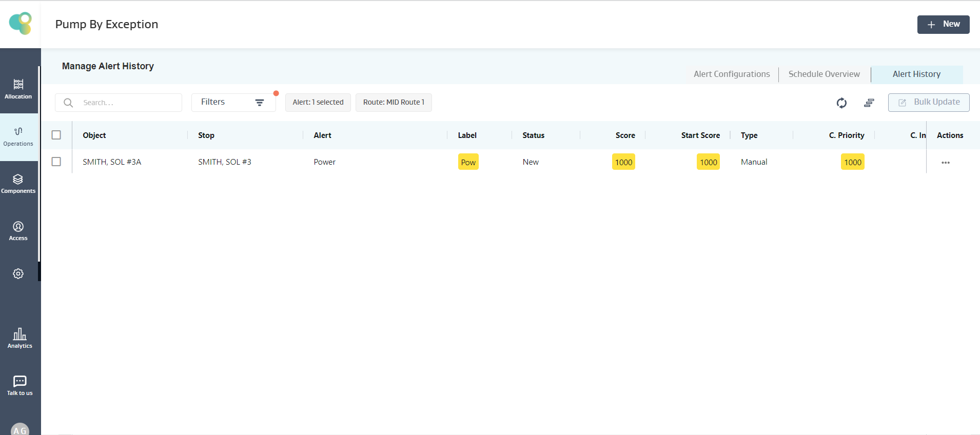The height and width of the screenshot is (435, 980).
Task: Check the select-all header checkbox
Action: click(x=56, y=135)
